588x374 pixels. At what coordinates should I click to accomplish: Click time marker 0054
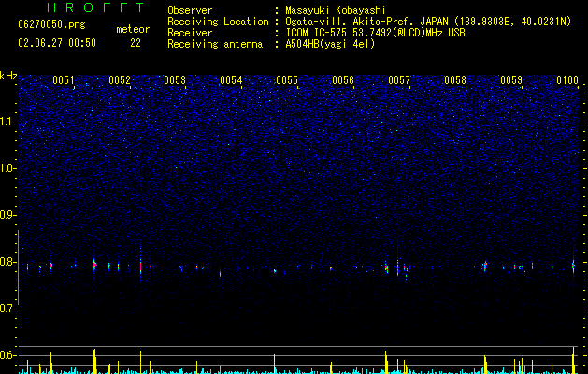click(x=231, y=80)
